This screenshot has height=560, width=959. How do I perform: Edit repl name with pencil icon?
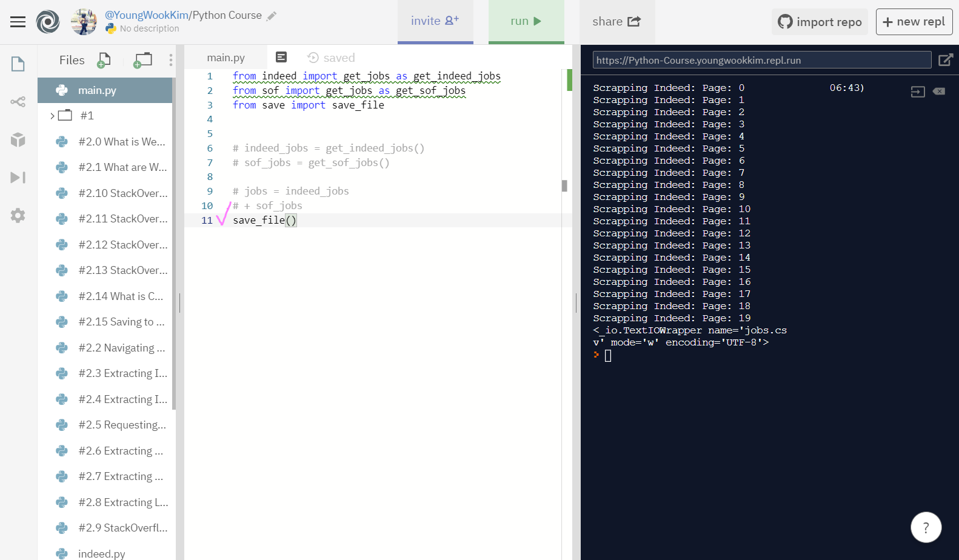(x=272, y=16)
